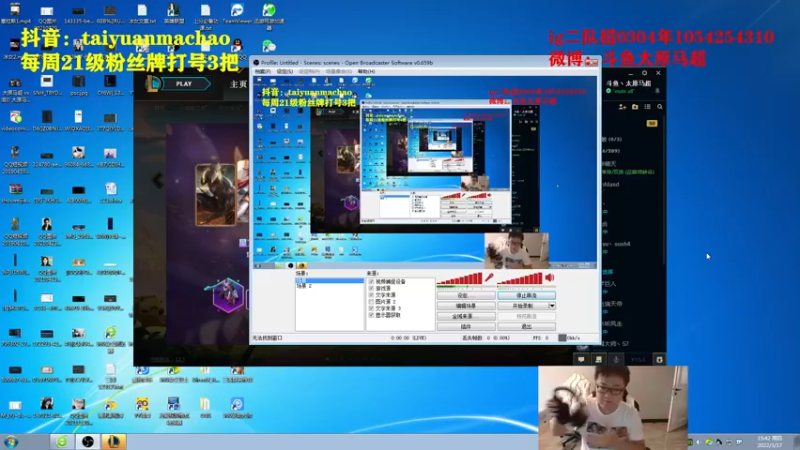Open the 主页 tab in League client
Screen dimensions: 800x450
(238, 84)
